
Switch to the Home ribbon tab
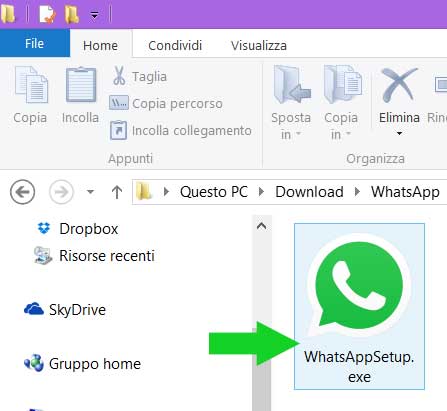[x=100, y=45]
